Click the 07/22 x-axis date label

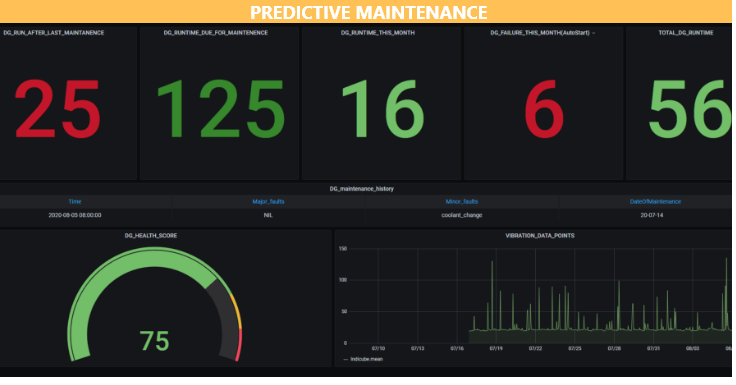coord(535,349)
